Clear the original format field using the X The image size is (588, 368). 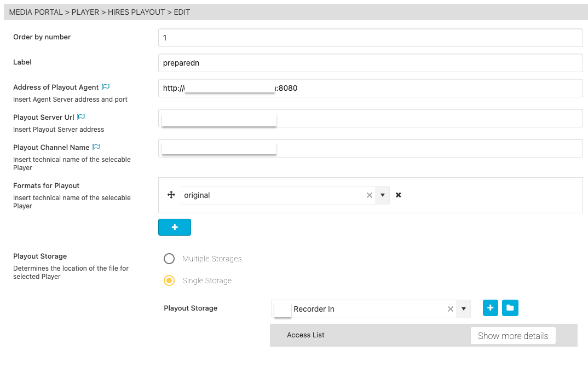click(369, 195)
